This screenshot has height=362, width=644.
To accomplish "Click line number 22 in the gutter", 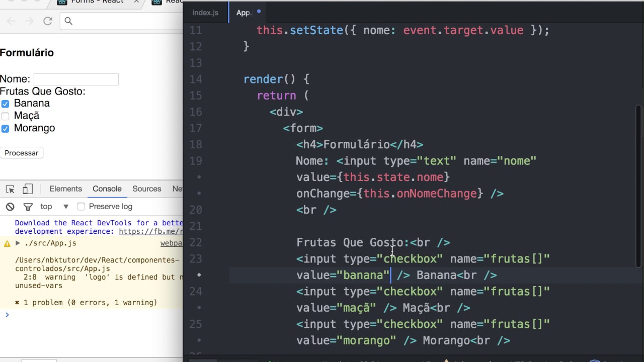I will click(196, 243).
